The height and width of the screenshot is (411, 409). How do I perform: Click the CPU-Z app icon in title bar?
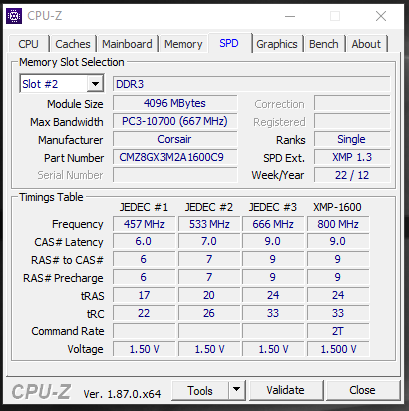(x=14, y=16)
